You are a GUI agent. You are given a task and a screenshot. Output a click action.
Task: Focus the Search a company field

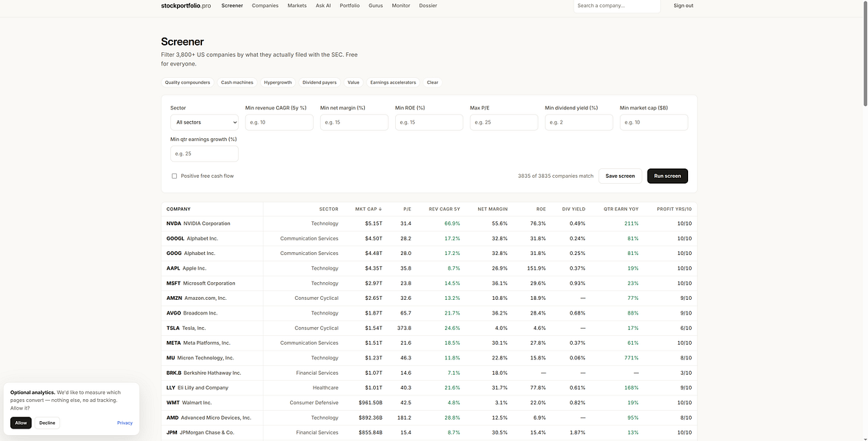pos(617,6)
